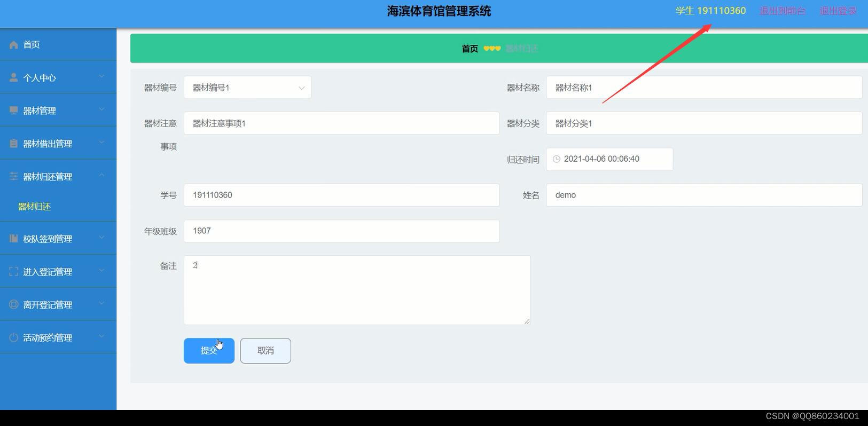
Task: Click the monitor icon beside 器材管理
Action: [14, 111]
